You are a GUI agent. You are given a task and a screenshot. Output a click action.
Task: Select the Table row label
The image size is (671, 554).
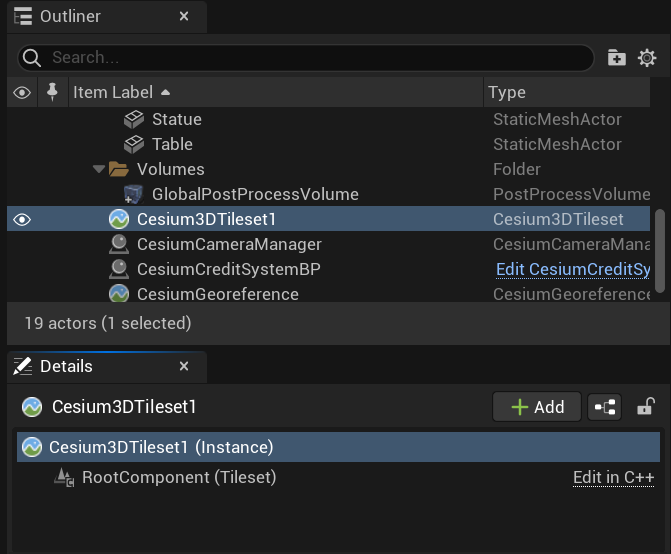click(x=172, y=144)
